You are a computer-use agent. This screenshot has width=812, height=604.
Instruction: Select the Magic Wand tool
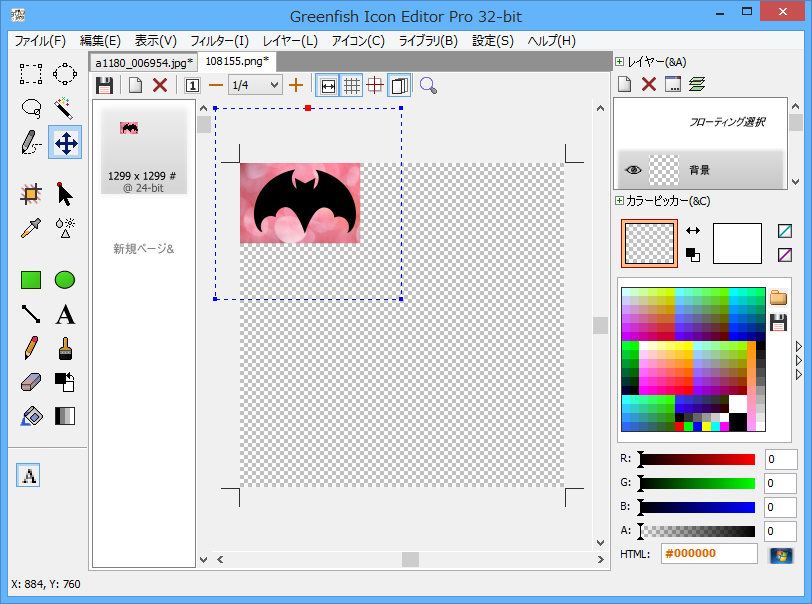[65, 107]
